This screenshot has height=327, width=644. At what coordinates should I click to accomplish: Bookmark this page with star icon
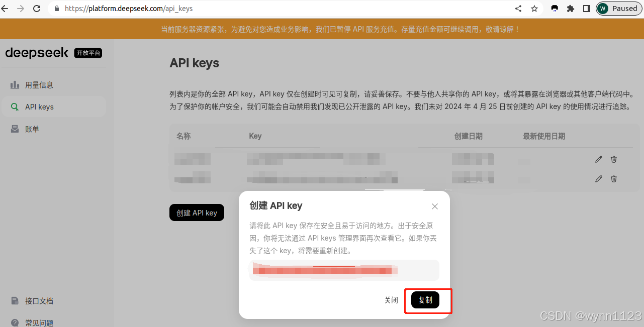tap(534, 9)
